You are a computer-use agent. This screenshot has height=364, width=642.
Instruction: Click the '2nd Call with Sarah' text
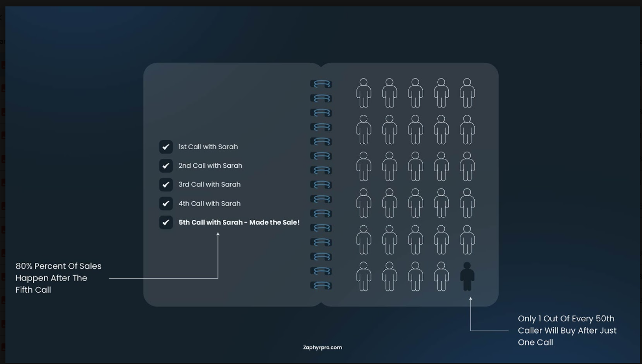210,166
